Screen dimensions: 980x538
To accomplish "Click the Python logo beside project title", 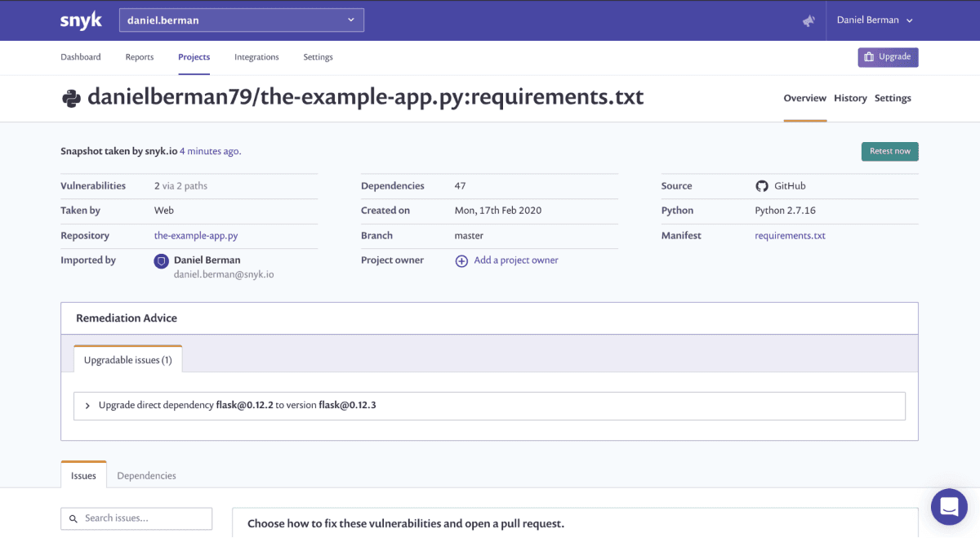I will click(x=71, y=99).
